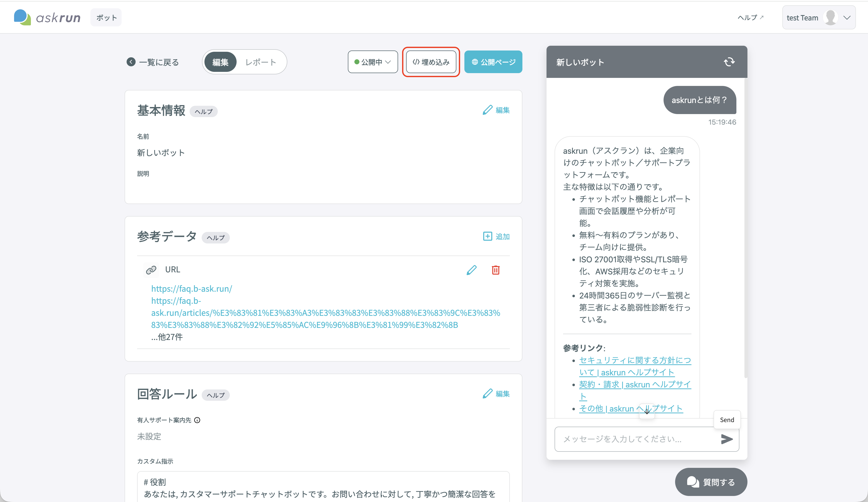Click the 埋め込み embed button

click(431, 62)
